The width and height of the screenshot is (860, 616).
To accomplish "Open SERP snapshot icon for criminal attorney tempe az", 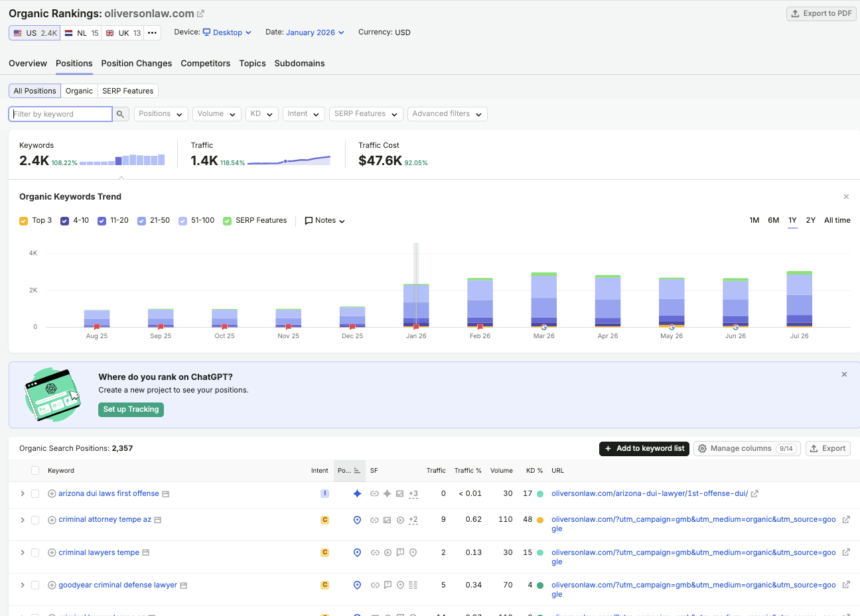I will (x=158, y=520).
